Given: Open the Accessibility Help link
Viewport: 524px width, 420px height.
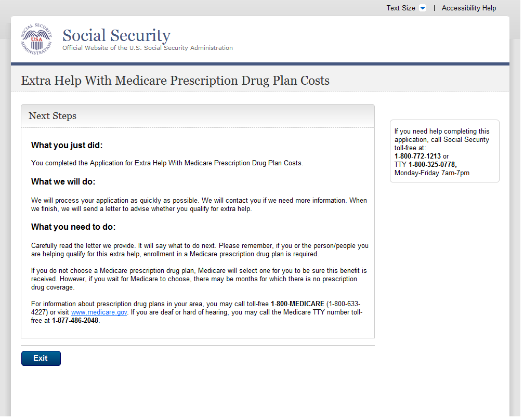Looking at the screenshot, I should (x=468, y=8).
